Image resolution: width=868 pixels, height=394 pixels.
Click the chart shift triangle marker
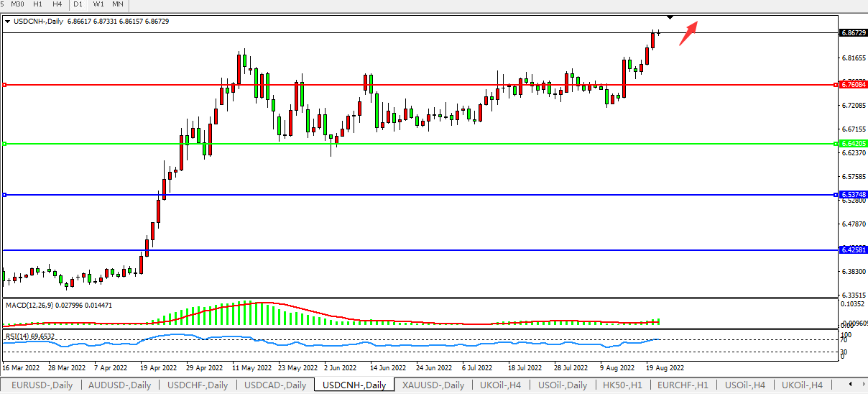(670, 17)
